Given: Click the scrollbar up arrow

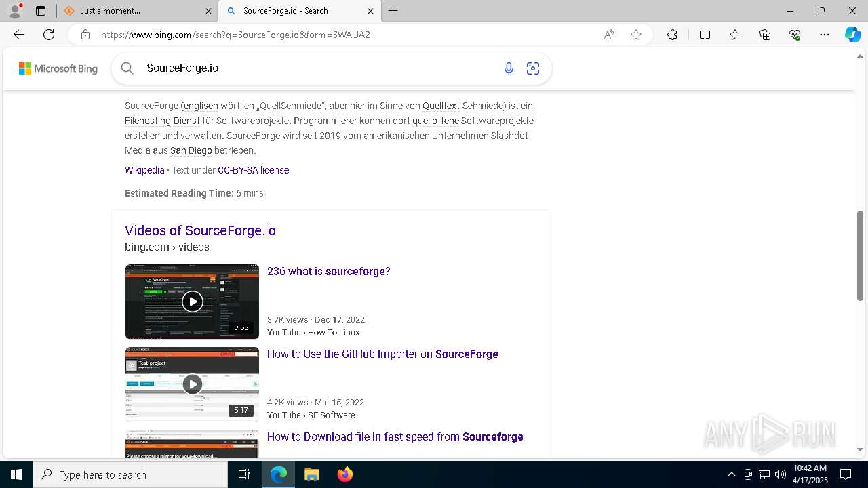Looking at the screenshot, I should 860,56.
